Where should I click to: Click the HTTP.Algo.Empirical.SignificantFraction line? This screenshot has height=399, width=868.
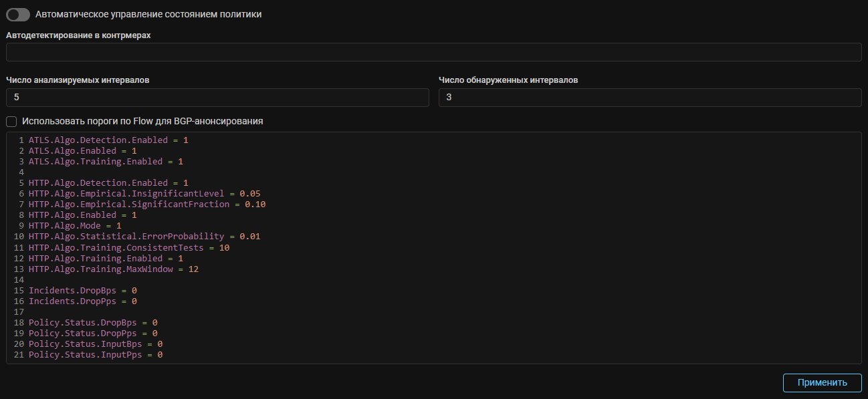pyautogui.click(x=147, y=205)
